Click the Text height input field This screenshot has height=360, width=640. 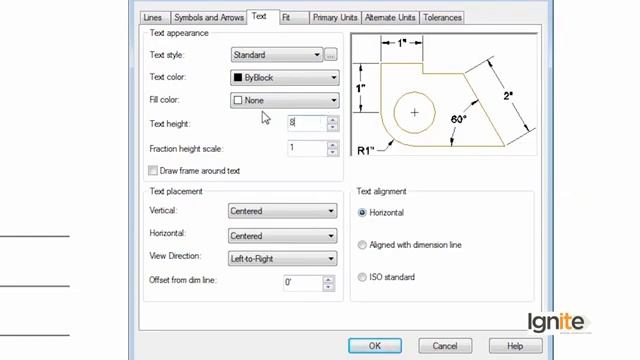click(307, 123)
